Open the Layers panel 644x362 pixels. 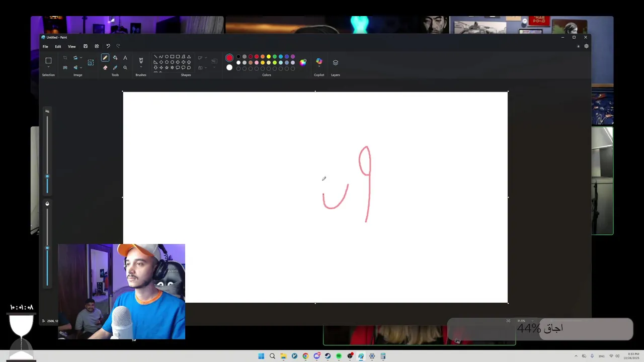[336, 62]
